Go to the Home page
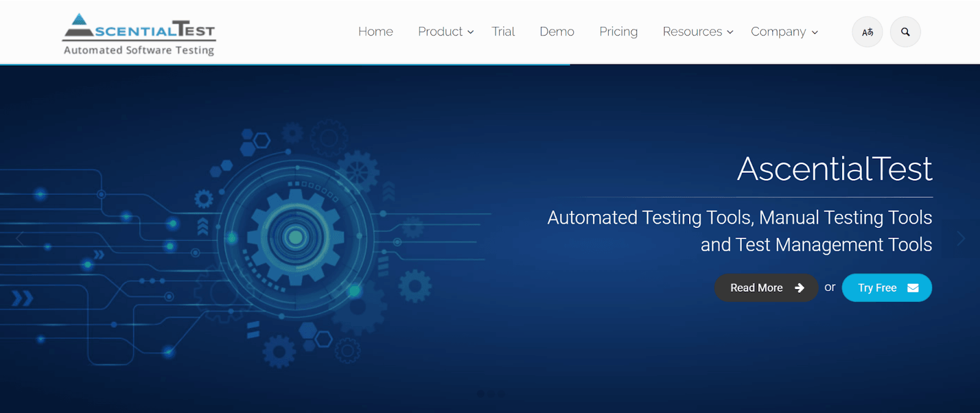The image size is (980, 413). (375, 31)
